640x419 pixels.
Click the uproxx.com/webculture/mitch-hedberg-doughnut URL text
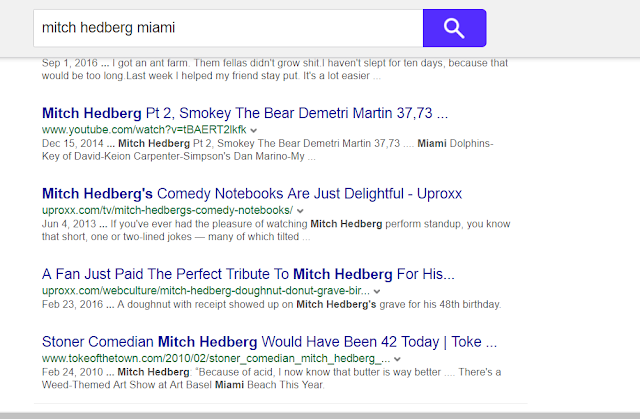(206, 290)
